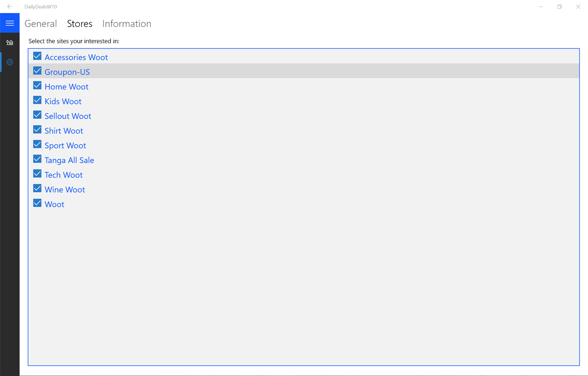Open the Information tab
This screenshot has width=588, height=376.
[127, 24]
